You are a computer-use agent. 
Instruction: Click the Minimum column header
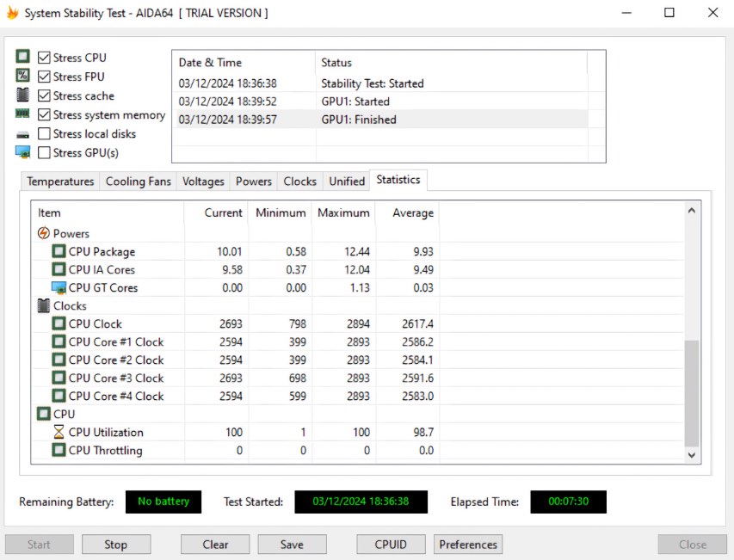pyautogui.click(x=280, y=212)
